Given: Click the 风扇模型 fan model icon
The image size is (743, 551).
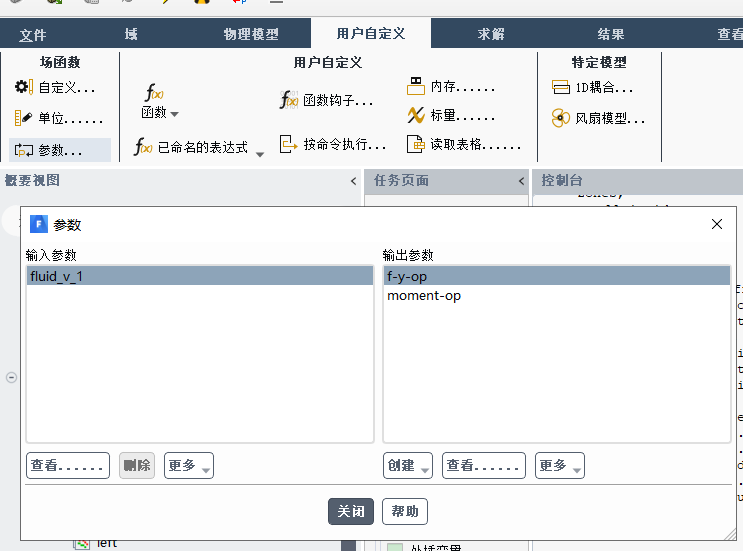Looking at the screenshot, I should [x=561, y=119].
